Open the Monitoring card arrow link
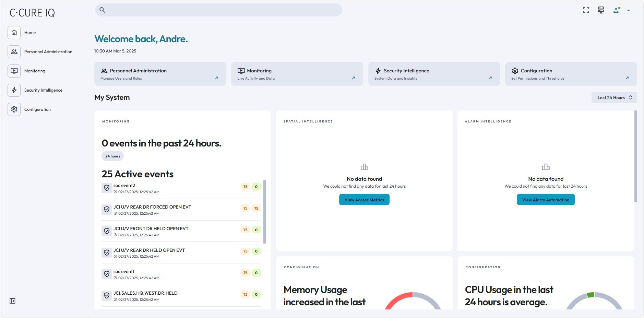The width and height of the screenshot is (644, 318). [x=353, y=78]
